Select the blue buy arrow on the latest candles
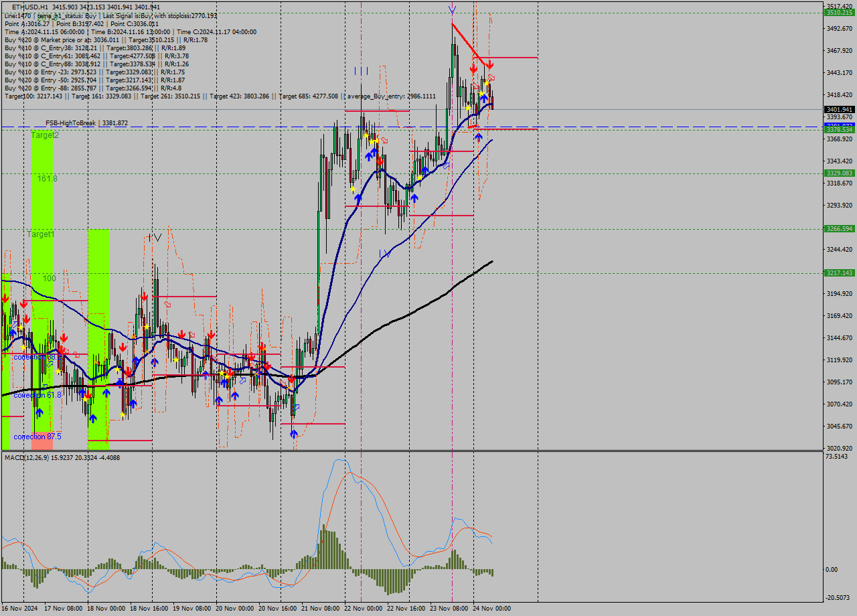 (484, 98)
